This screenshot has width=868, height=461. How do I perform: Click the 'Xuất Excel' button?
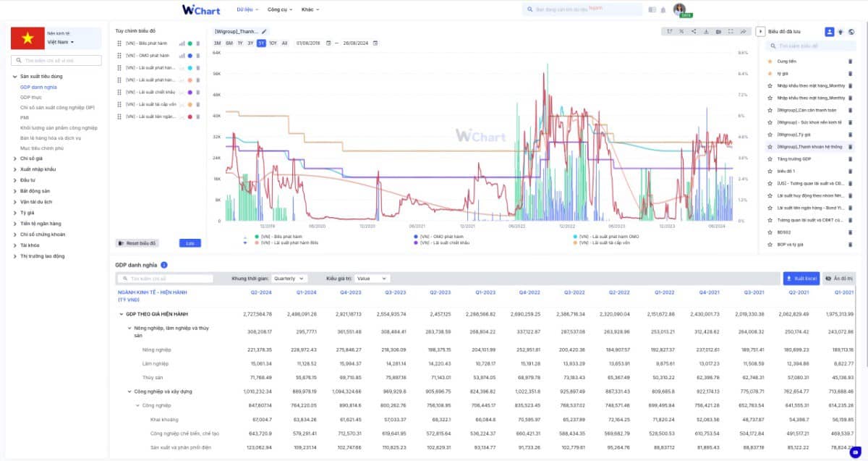[x=800, y=278]
